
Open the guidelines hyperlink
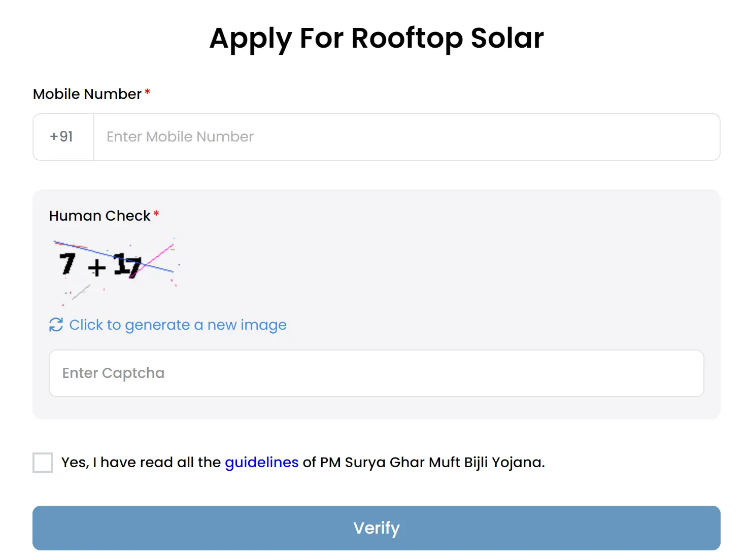(261, 463)
